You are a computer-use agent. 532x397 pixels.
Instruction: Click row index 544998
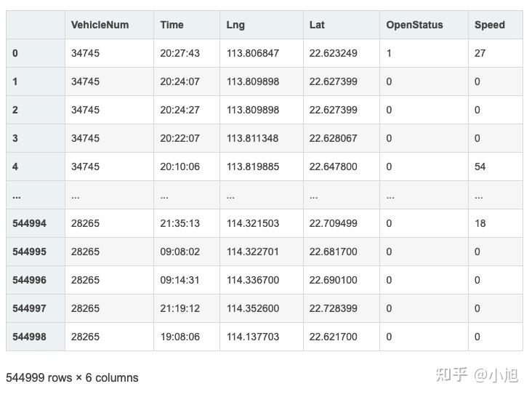pos(29,337)
